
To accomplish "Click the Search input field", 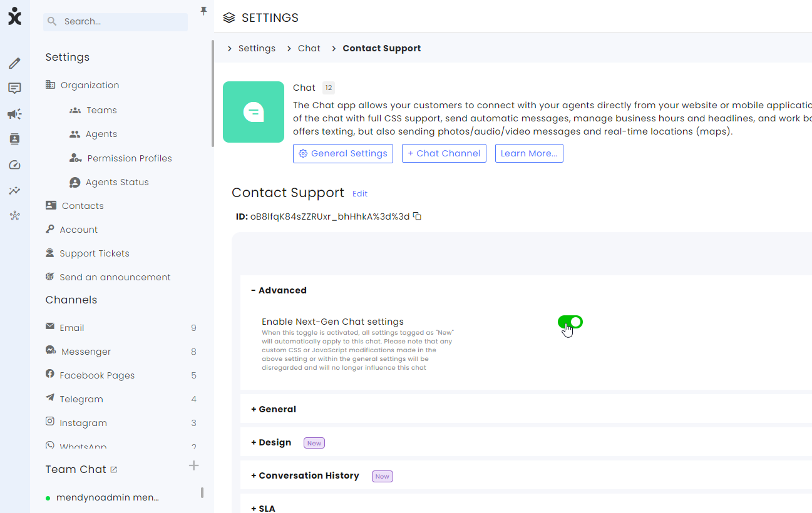I will (115, 21).
